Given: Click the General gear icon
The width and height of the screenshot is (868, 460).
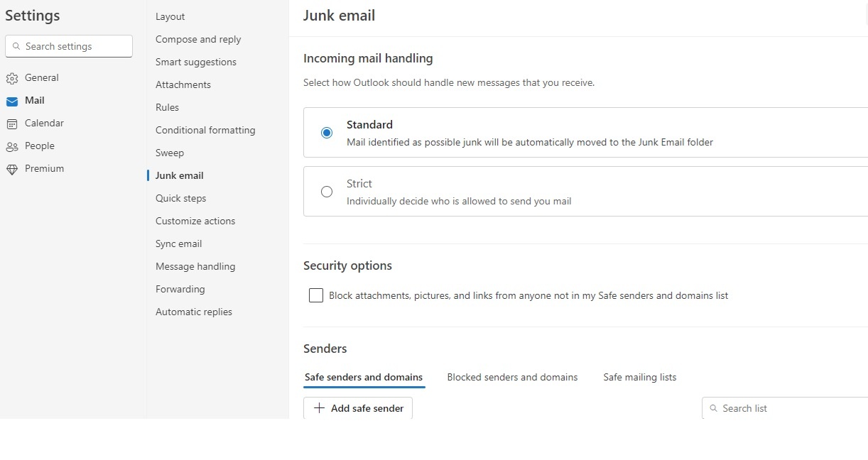Looking at the screenshot, I should (11, 78).
